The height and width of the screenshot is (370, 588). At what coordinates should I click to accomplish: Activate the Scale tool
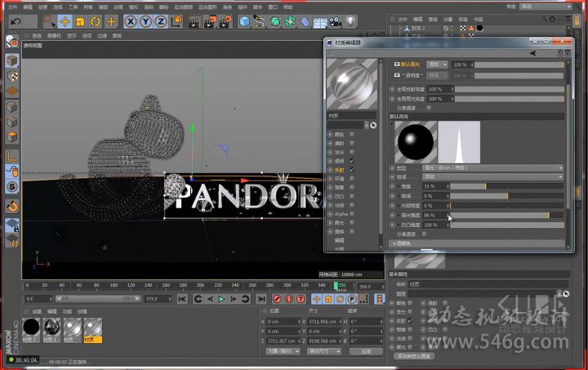[80, 21]
